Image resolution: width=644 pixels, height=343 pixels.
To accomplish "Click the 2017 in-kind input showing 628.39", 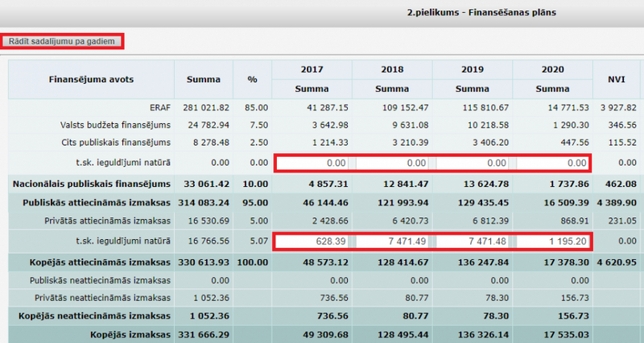I will pos(313,242).
